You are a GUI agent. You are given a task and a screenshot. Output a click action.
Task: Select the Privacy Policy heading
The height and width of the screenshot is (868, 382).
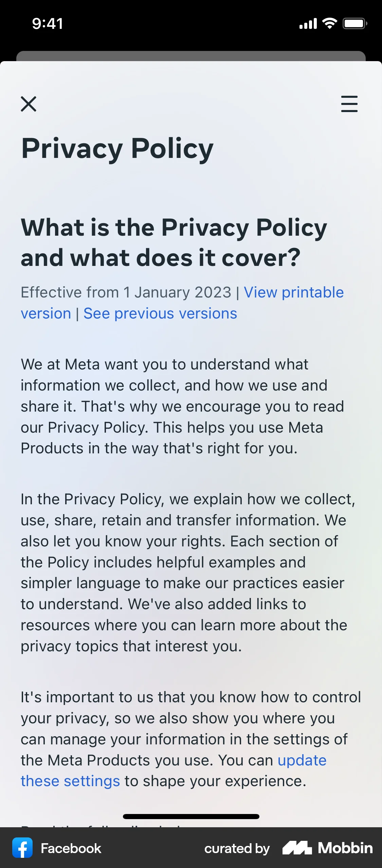117,148
